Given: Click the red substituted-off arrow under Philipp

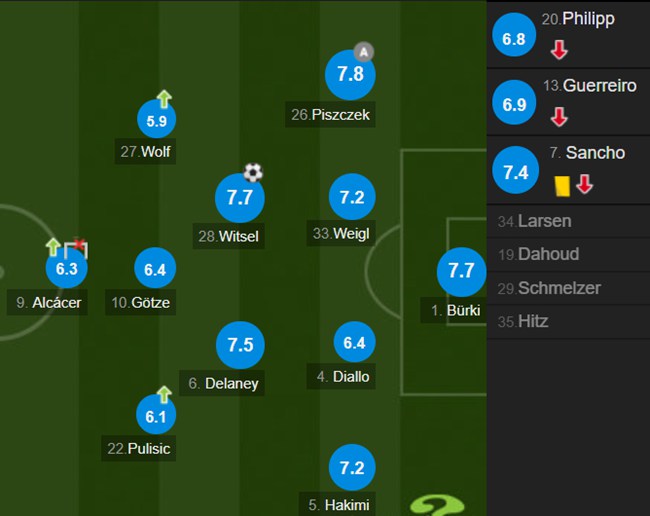Looking at the screenshot, I should point(559,50).
